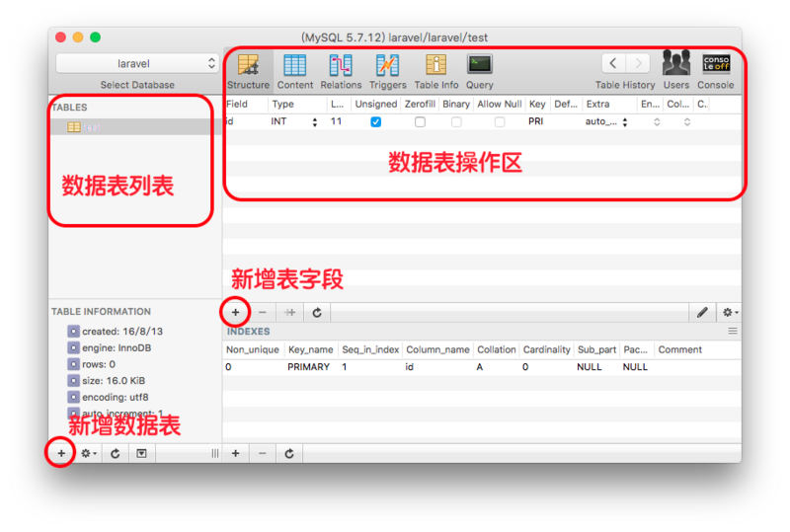The image size is (790, 532).
Task: Refresh the tables list
Action: (x=116, y=453)
